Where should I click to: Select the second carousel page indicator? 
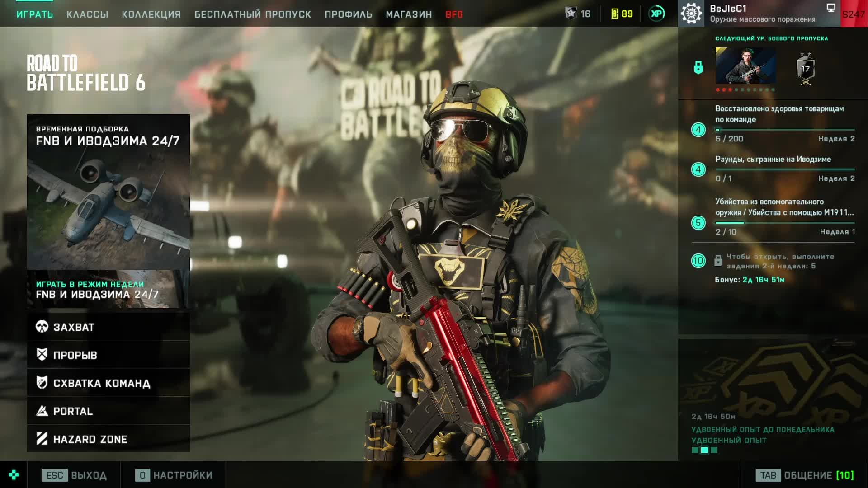(704, 450)
